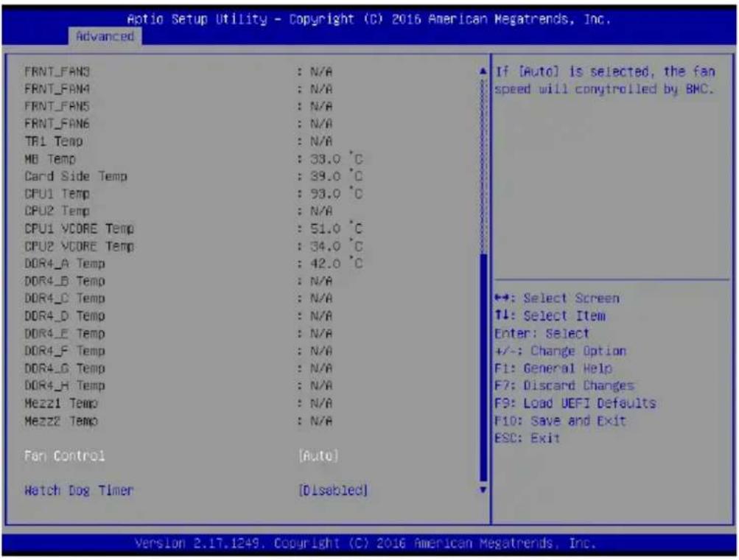The image size is (739, 560).
Task: Click the DDR4_H Temp label
Action: [x=65, y=386]
